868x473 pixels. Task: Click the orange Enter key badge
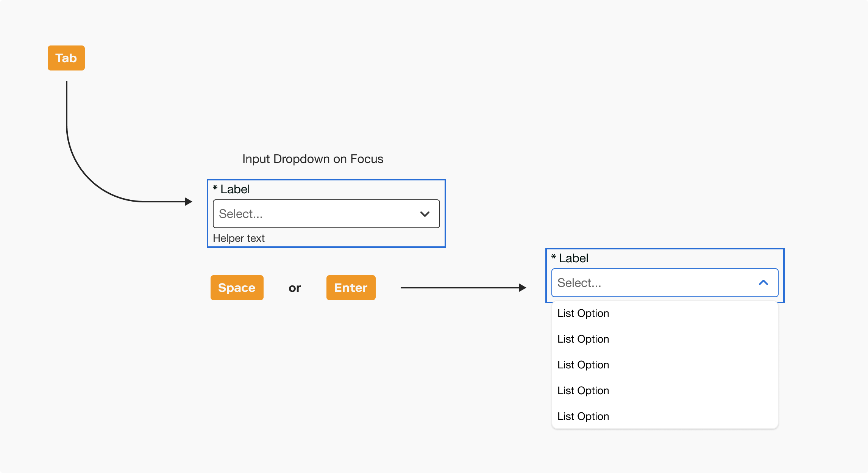pos(351,288)
